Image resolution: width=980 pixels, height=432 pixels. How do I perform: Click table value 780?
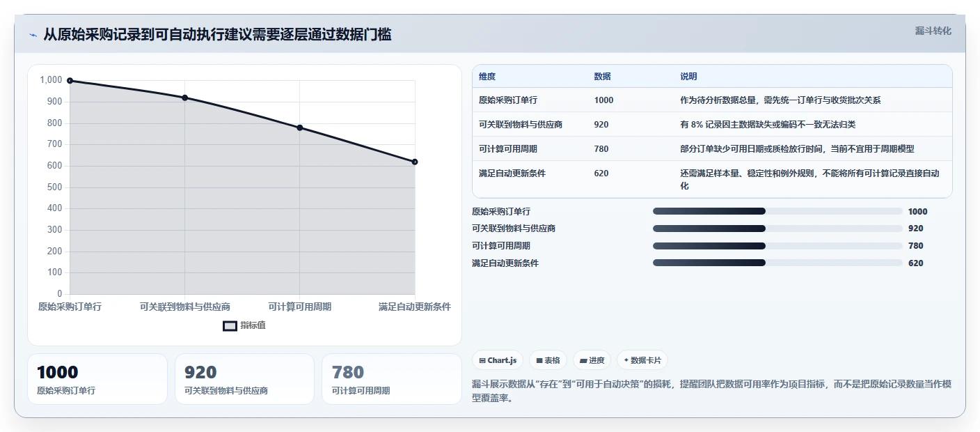pyautogui.click(x=601, y=149)
